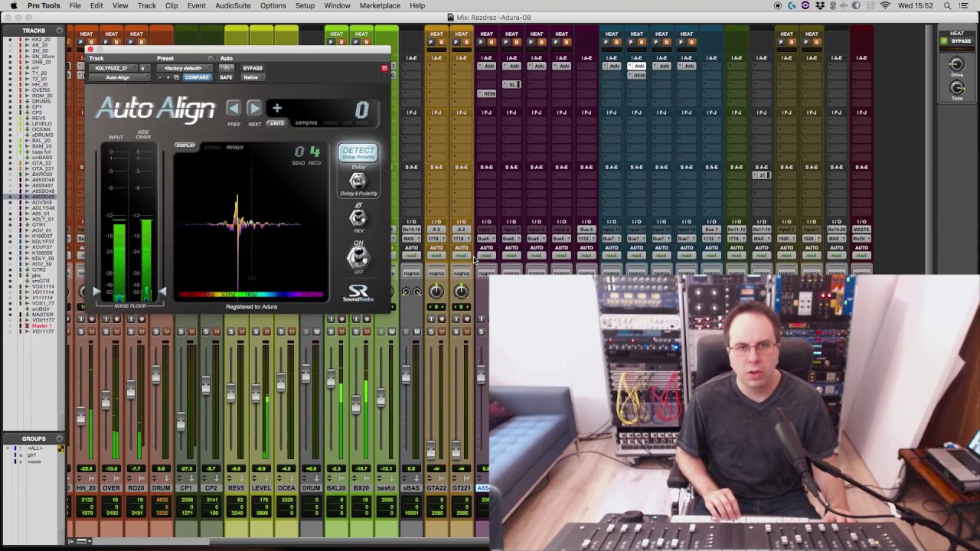Click the OCEA track name at mixer bottom

tap(286, 488)
